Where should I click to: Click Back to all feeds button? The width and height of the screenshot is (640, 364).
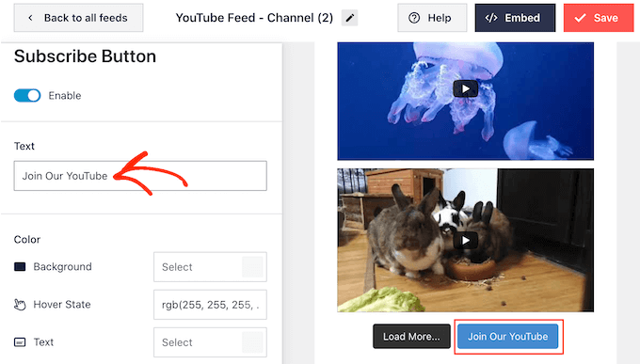point(78,18)
